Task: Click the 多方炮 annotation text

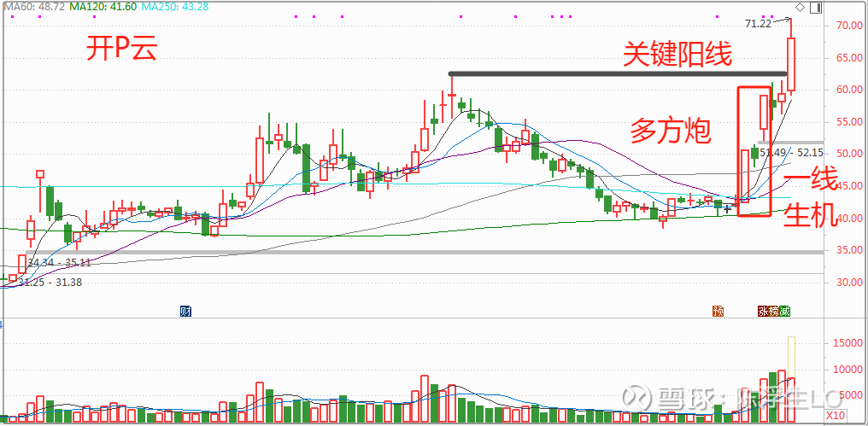Action: [x=671, y=131]
